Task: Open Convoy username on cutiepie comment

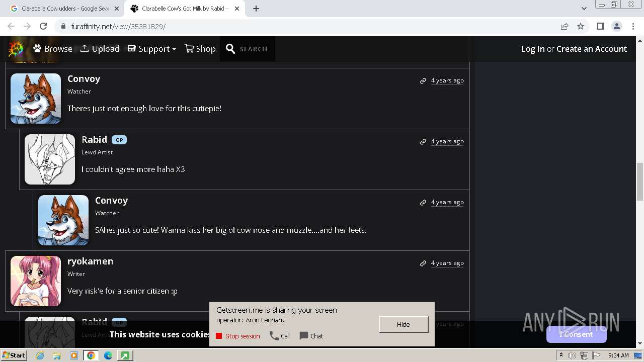Action: [84, 79]
